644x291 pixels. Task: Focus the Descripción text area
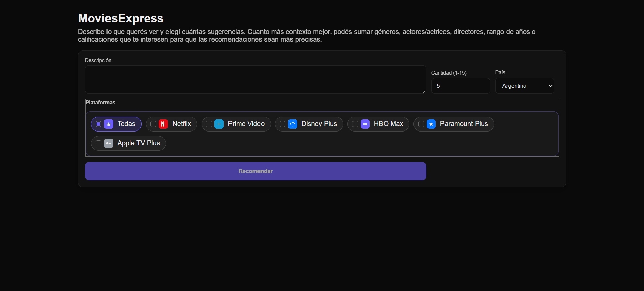tap(255, 80)
